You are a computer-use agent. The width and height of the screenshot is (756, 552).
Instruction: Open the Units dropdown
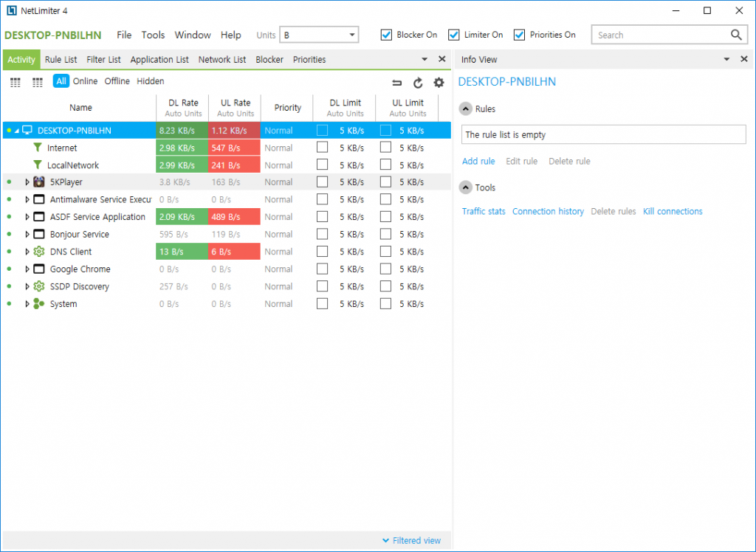pos(319,35)
